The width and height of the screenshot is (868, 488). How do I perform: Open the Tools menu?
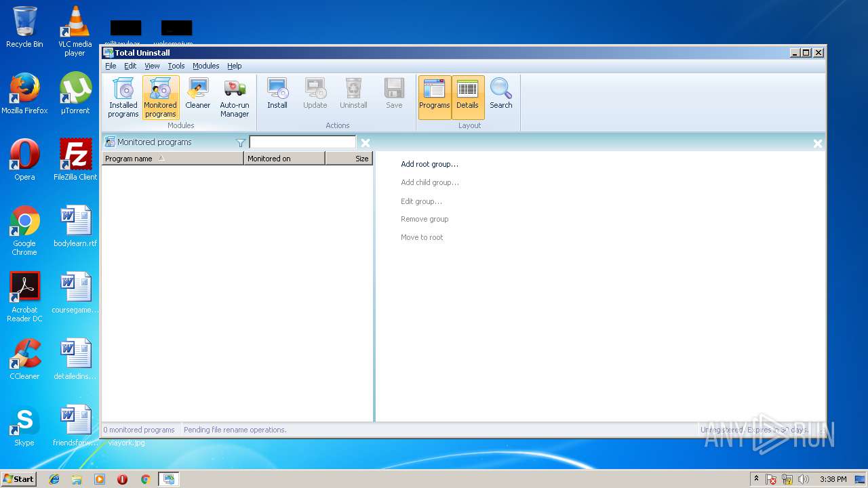176,66
